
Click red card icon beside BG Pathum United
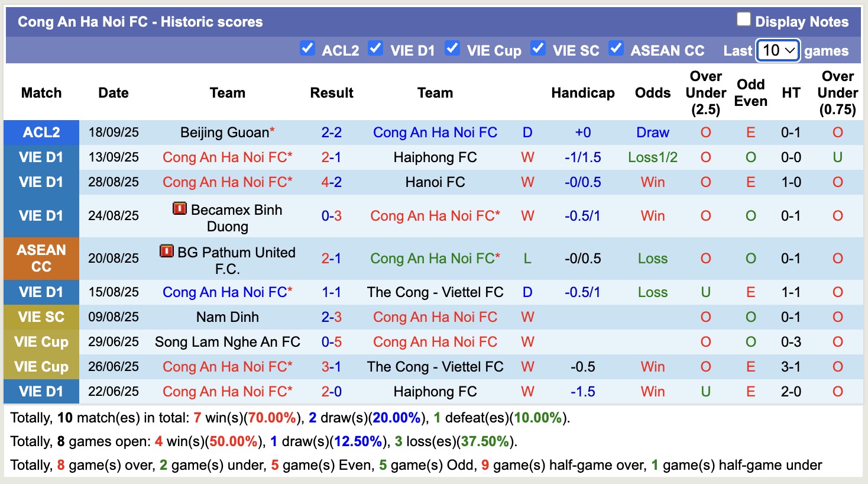click(x=167, y=251)
